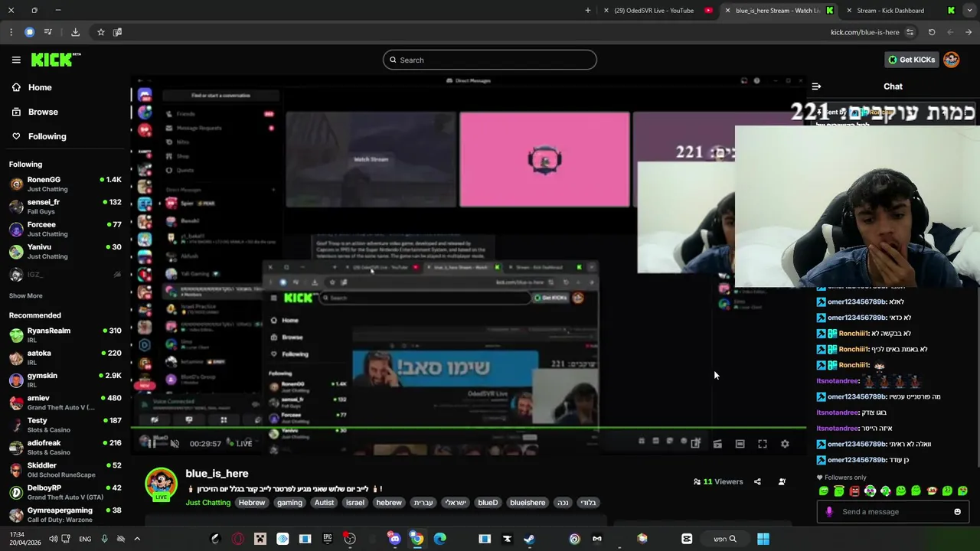Click the Send a message field
This screenshot has width=980, height=551.
click(x=893, y=512)
